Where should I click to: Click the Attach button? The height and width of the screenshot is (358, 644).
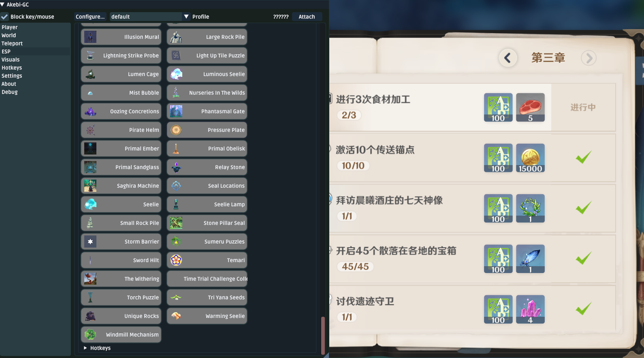[x=307, y=17]
